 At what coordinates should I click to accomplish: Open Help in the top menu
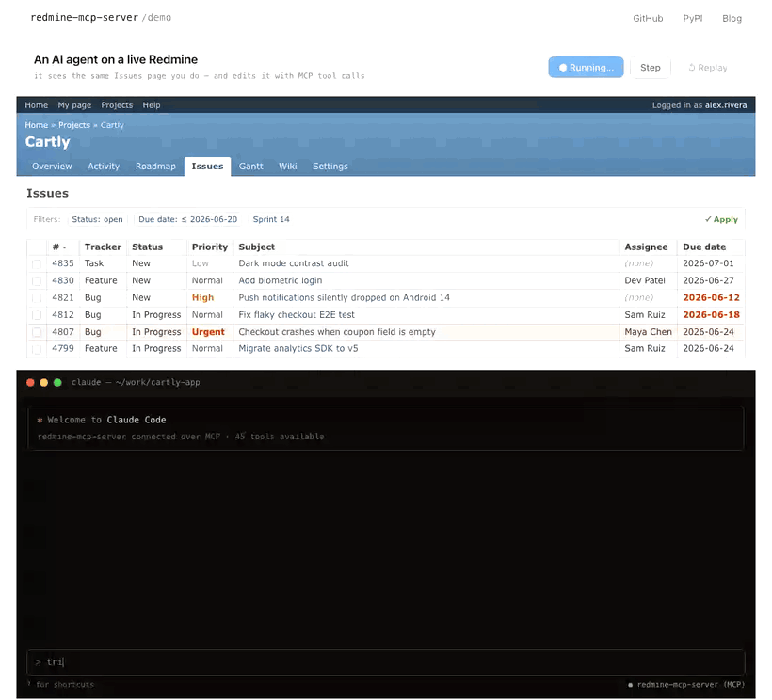152,105
